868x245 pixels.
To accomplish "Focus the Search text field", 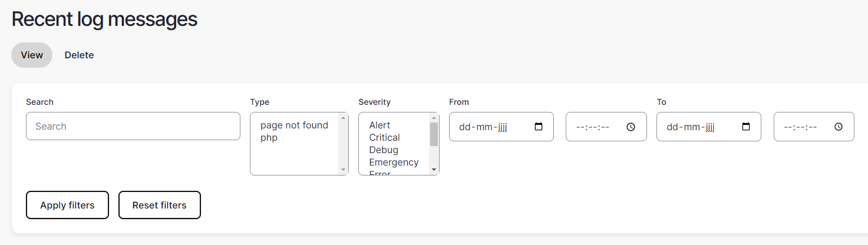I will pos(133,126).
